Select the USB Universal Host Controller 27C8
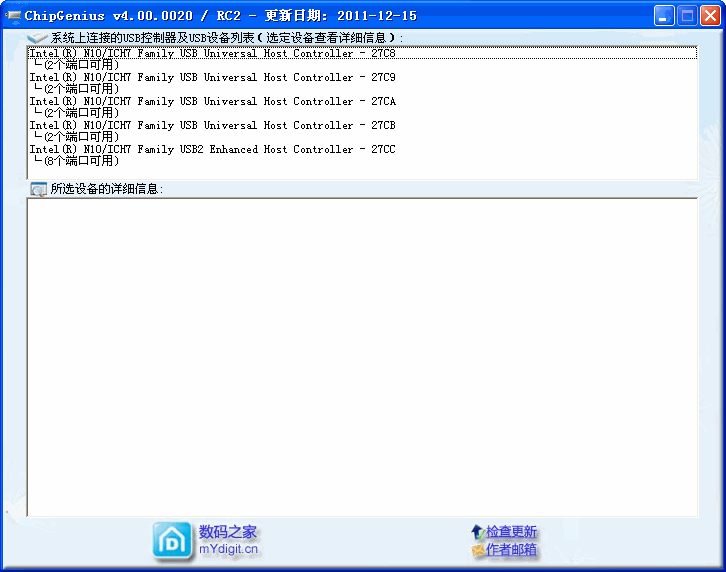726x572 pixels. [x=212, y=53]
